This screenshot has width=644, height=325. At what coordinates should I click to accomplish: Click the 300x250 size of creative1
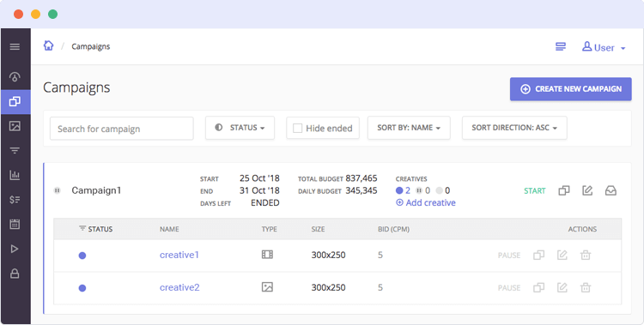[x=328, y=255]
